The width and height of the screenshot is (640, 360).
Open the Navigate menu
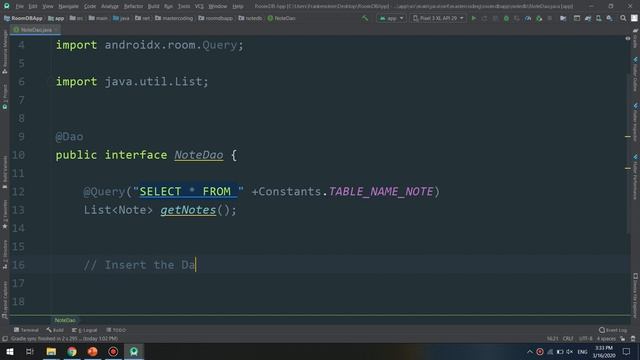[68, 6]
